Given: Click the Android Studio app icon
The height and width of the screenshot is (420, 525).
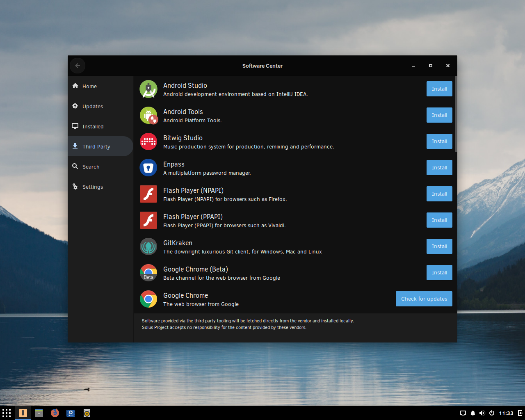Looking at the screenshot, I should (x=148, y=89).
